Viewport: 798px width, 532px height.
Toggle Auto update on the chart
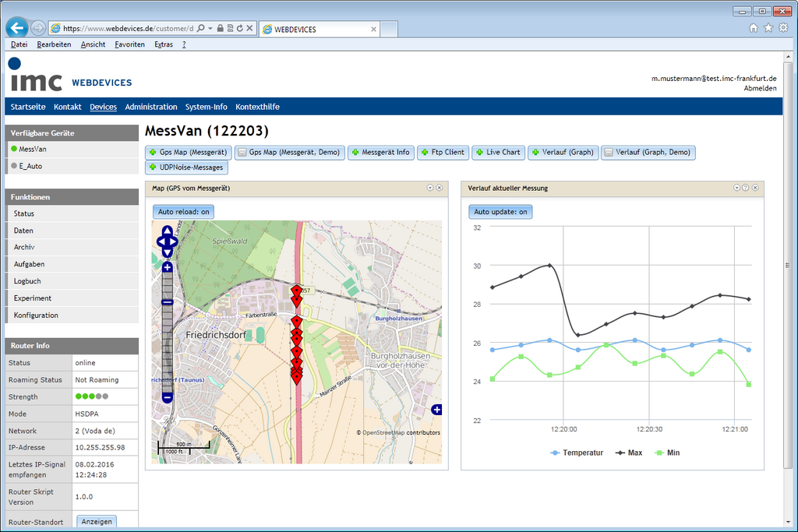pos(500,212)
